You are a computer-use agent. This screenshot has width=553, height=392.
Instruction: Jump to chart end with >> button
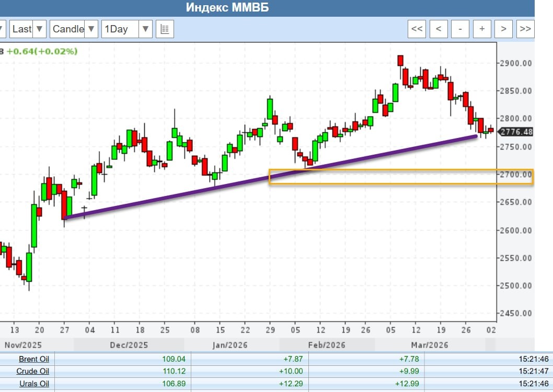point(525,29)
